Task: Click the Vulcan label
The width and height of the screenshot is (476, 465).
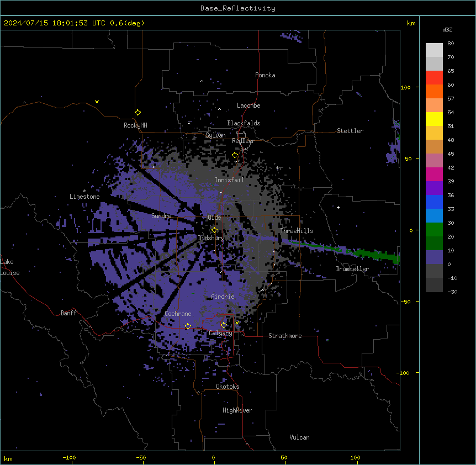Action: [x=299, y=437]
